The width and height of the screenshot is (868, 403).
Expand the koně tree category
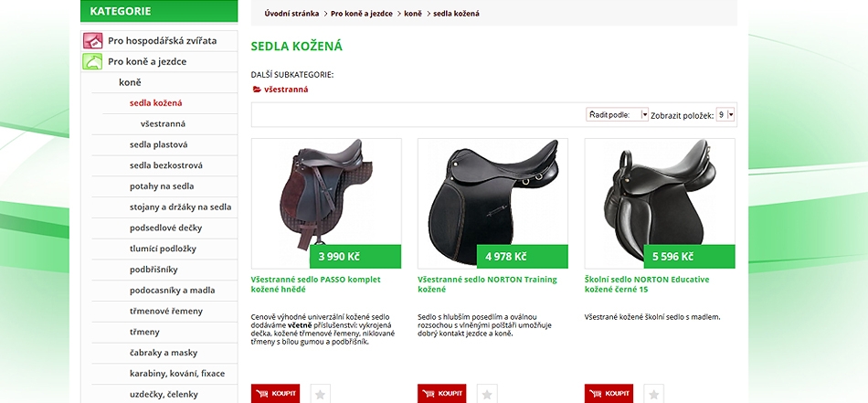[x=130, y=82]
